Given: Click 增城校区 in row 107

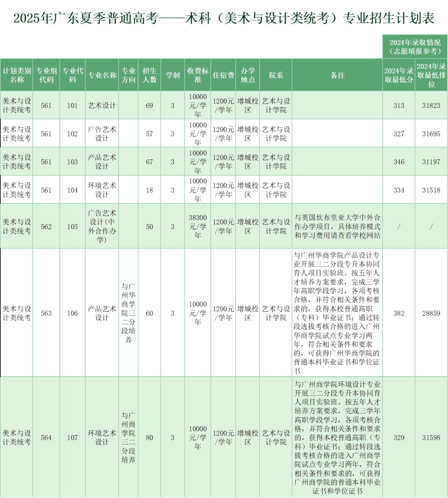Looking at the screenshot, I should pos(248,437).
